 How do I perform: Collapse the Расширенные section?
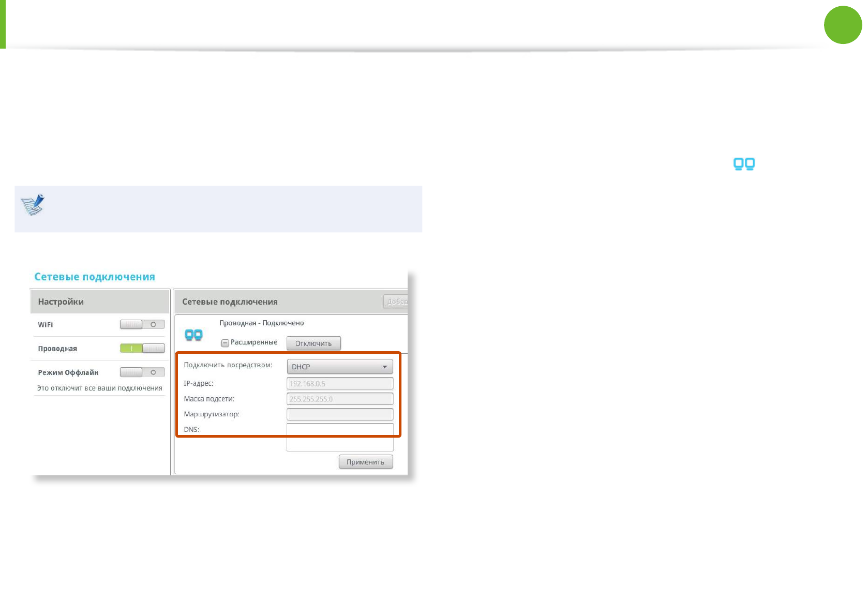point(225,342)
